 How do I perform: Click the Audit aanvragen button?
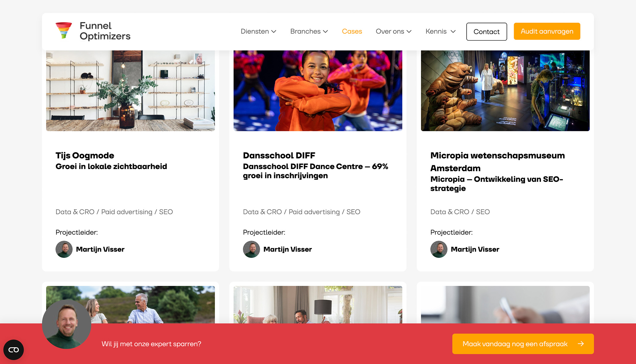tap(547, 31)
